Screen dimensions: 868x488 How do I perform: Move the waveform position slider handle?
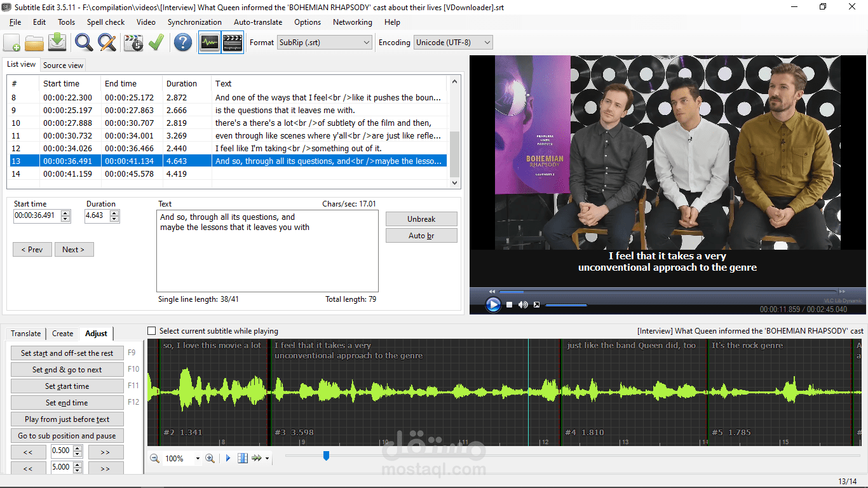click(x=326, y=456)
